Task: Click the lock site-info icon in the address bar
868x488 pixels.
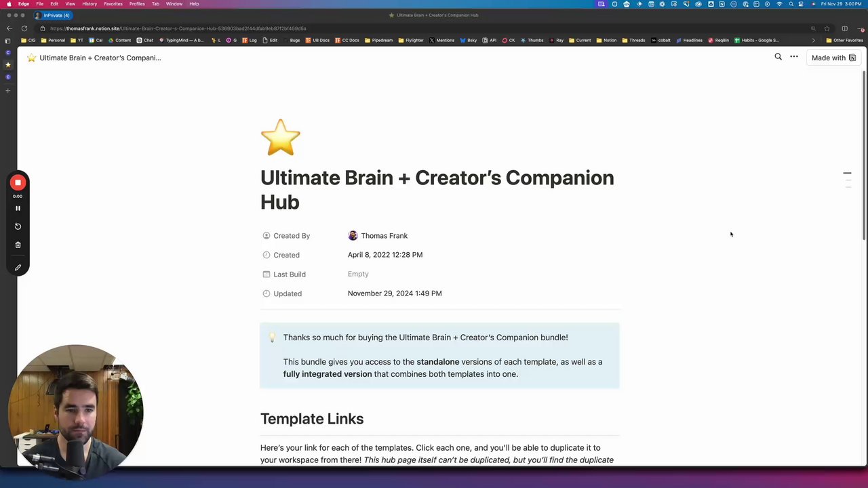Action: tap(42, 28)
